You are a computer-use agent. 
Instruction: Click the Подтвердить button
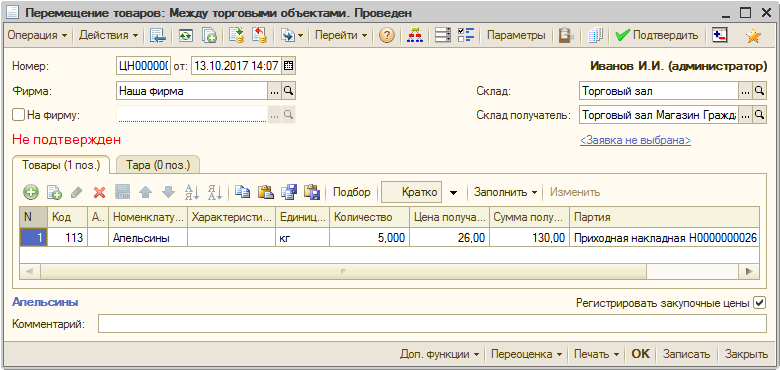[657, 36]
